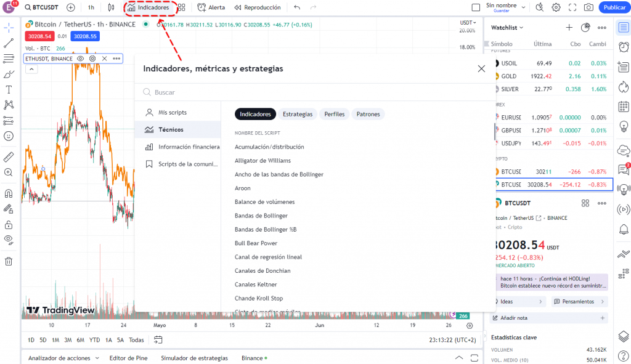
Task: Toggle the lock all drawings icon
Action: (8, 224)
